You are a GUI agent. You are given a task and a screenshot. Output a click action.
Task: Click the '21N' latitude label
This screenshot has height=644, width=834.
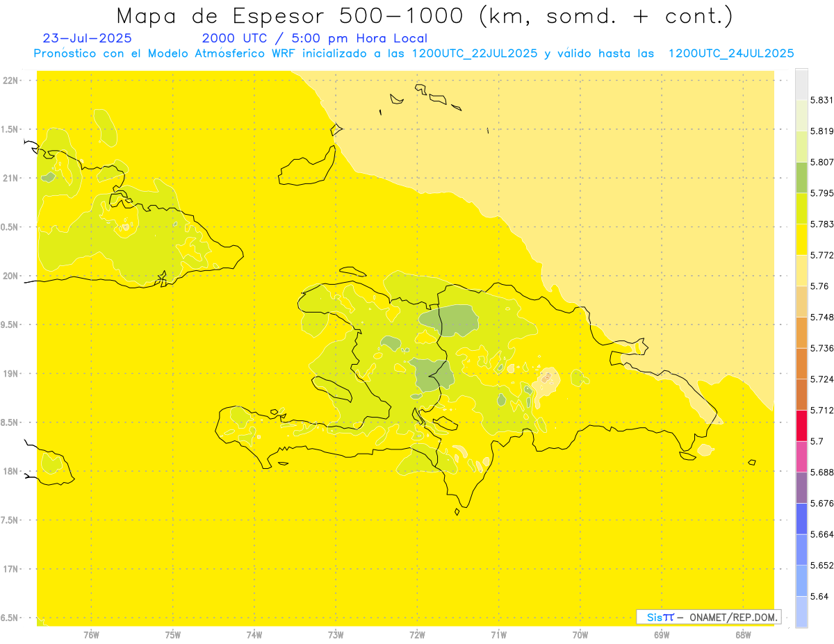(10, 179)
